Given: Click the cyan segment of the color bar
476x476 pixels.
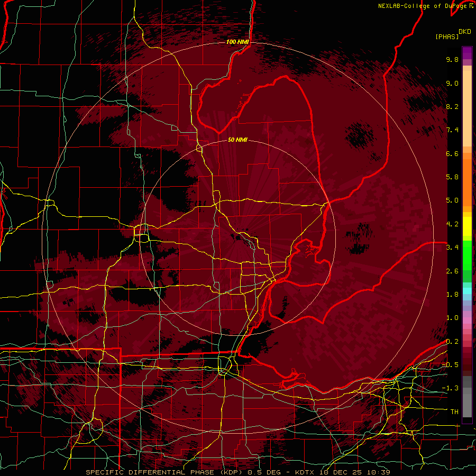Looking at the screenshot, I should click(x=467, y=291).
